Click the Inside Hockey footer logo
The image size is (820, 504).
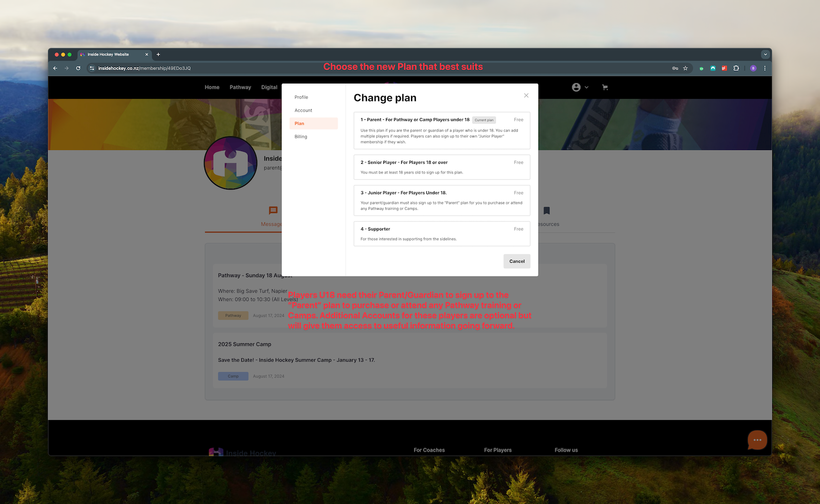pyautogui.click(x=242, y=452)
